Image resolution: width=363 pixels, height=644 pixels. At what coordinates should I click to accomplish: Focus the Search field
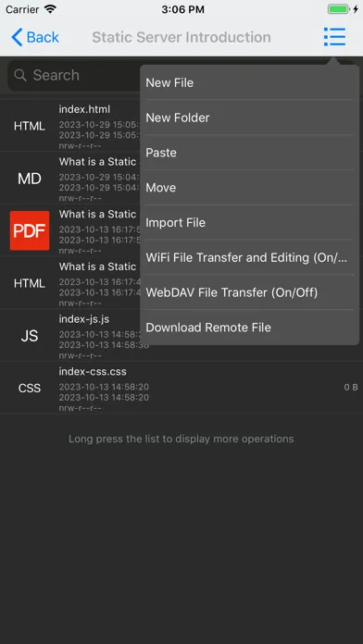(74, 75)
